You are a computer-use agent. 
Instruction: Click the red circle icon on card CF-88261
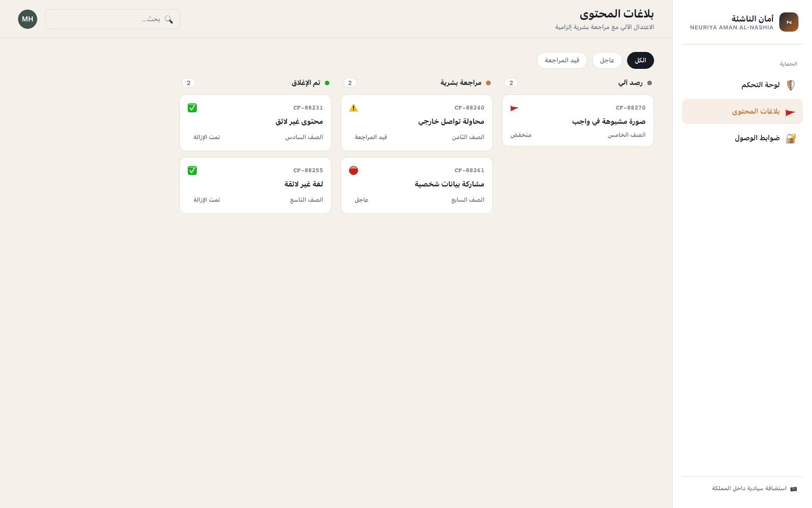point(354,170)
